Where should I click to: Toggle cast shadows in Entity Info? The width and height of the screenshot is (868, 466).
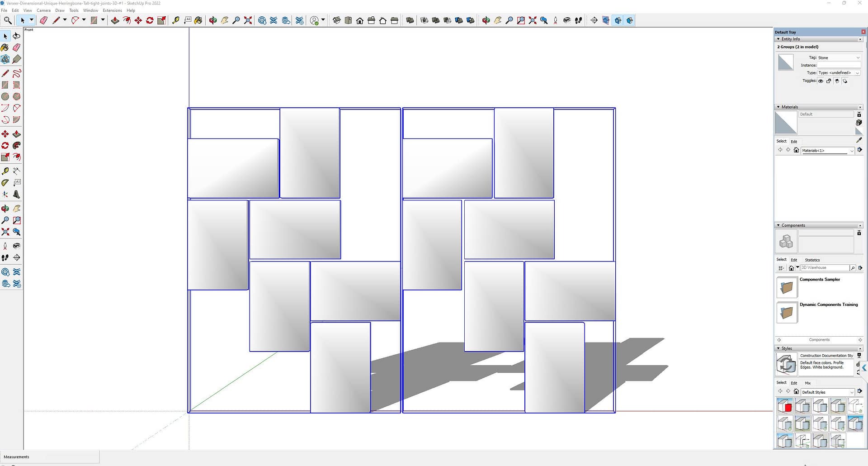tap(837, 81)
